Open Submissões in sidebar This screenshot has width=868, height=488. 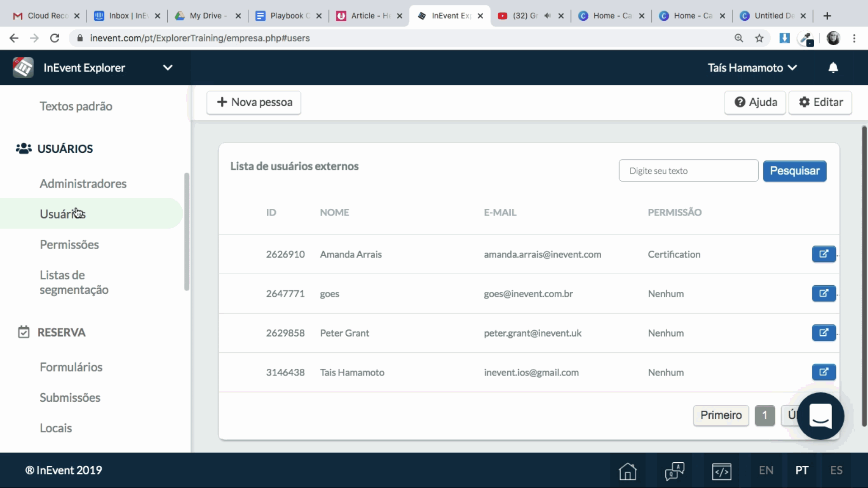point(70,398)
